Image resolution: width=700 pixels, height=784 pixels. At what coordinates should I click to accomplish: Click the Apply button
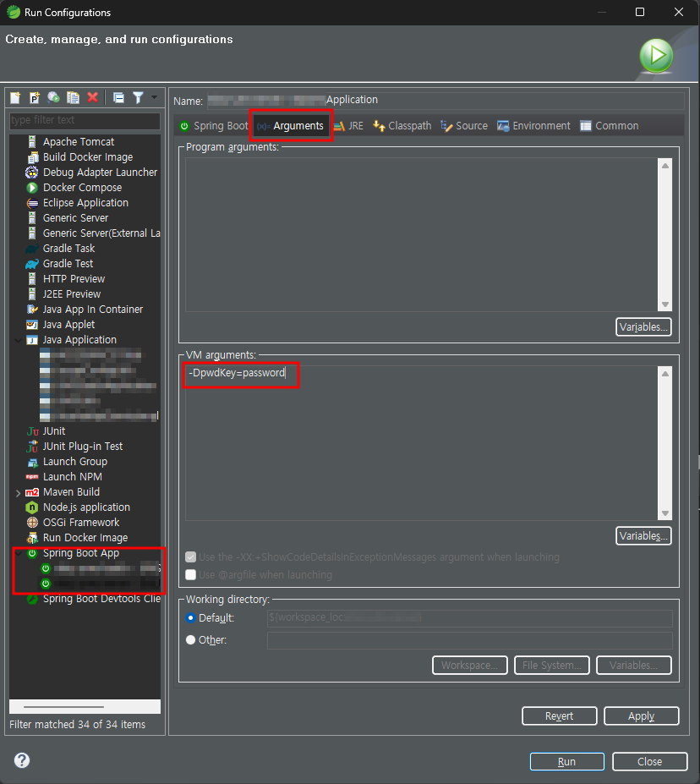(641, 716)
